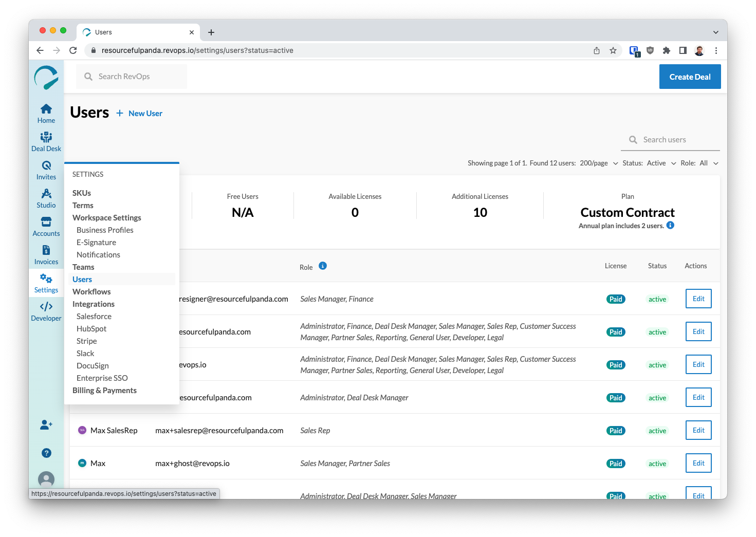756x537 pixels.
Task: Click the info icon next to Role
Action: click(x=323, y=266)
